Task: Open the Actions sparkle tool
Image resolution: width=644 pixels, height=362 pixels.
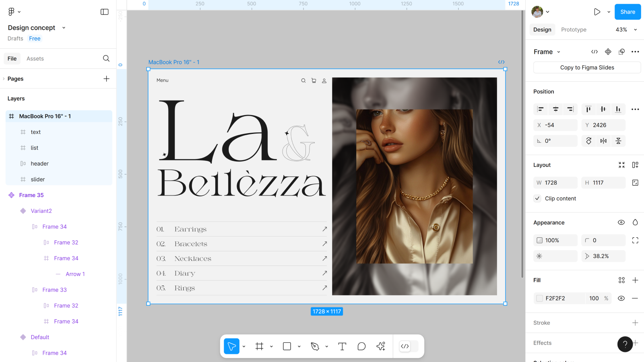Action: pos(381,346)
